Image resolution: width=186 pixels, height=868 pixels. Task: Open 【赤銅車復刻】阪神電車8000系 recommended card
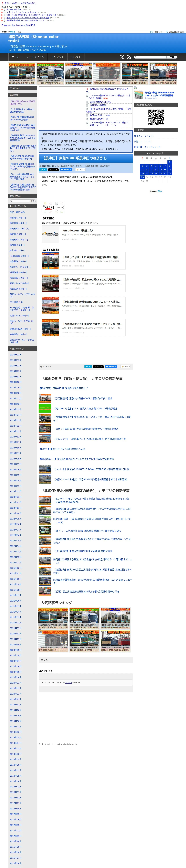[83, 305]
